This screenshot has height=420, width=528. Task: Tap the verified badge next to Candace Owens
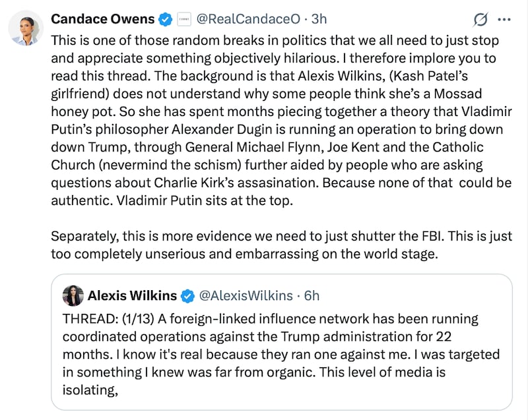[x=164, y=19]
